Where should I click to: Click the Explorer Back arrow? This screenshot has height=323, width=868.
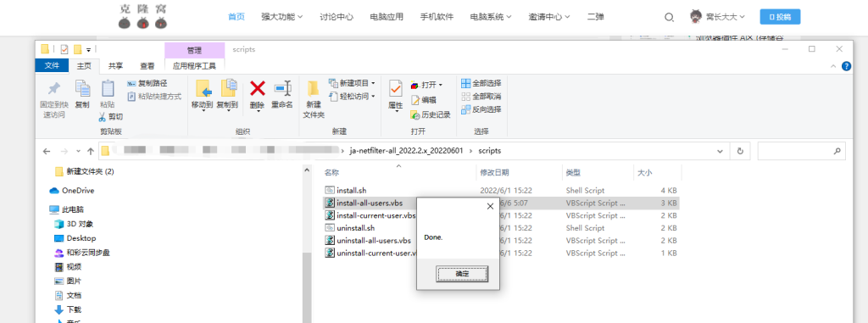[47, 151]
